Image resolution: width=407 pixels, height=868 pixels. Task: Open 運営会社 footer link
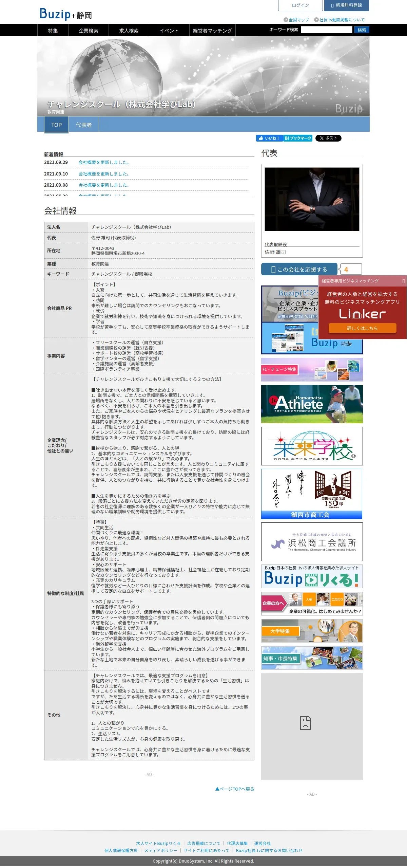[x=263, y=843]
